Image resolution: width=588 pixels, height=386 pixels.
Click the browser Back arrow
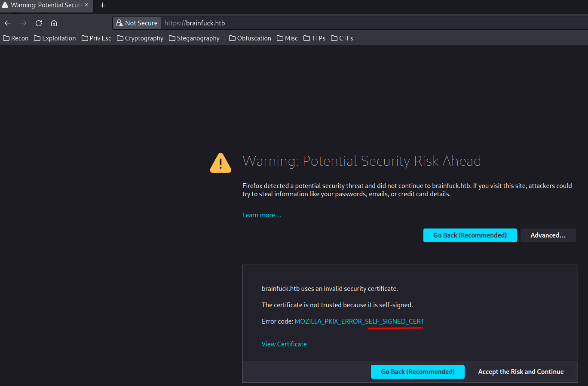click(x=8, y=23)
